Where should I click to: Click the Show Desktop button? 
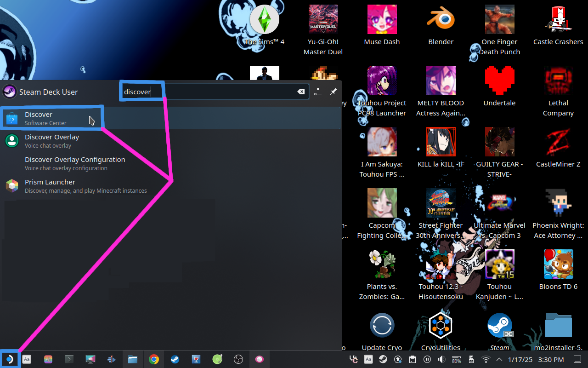(577, 359)
